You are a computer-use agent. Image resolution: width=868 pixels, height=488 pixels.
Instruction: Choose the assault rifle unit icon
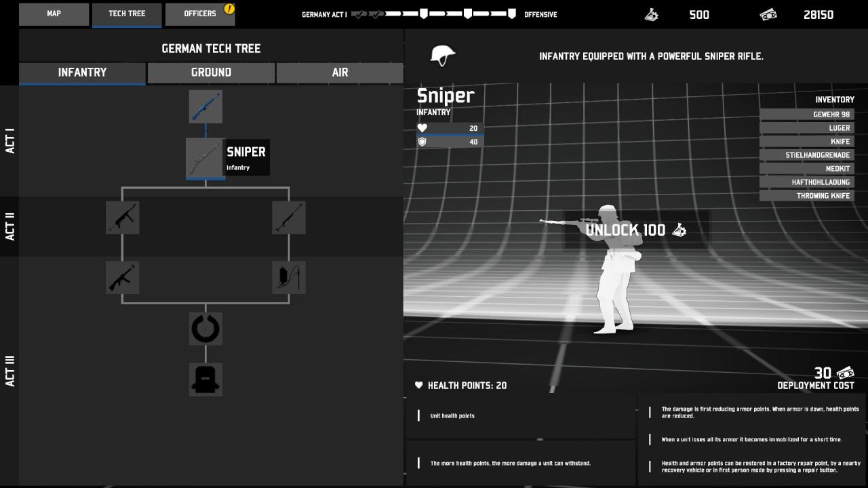pos(123,277)
